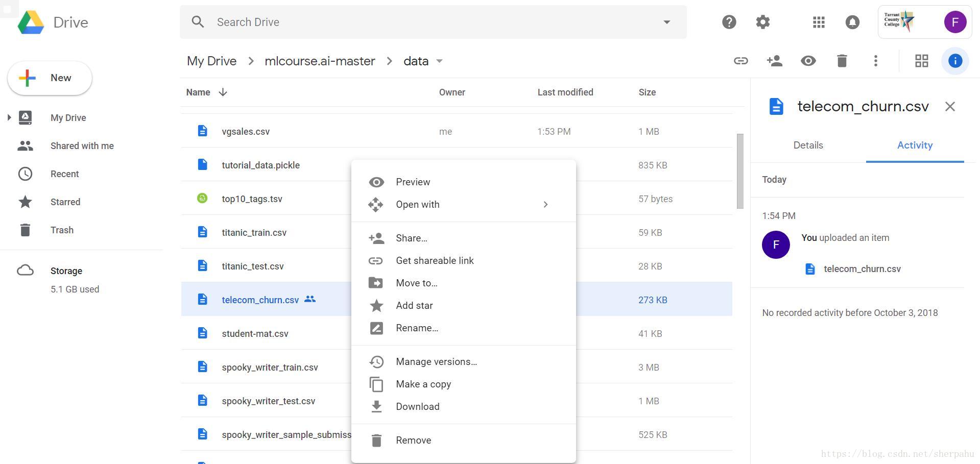Select the spooky_writer_train.csv file

[270, 368]
